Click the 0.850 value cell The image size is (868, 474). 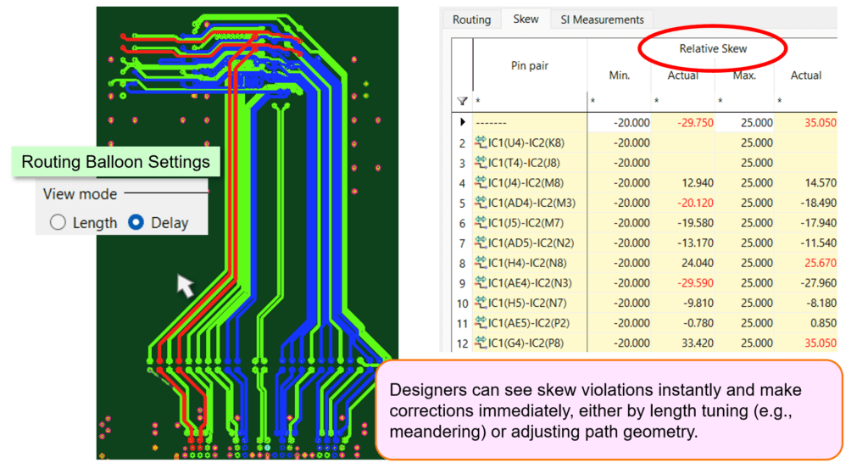click(823, 323)
